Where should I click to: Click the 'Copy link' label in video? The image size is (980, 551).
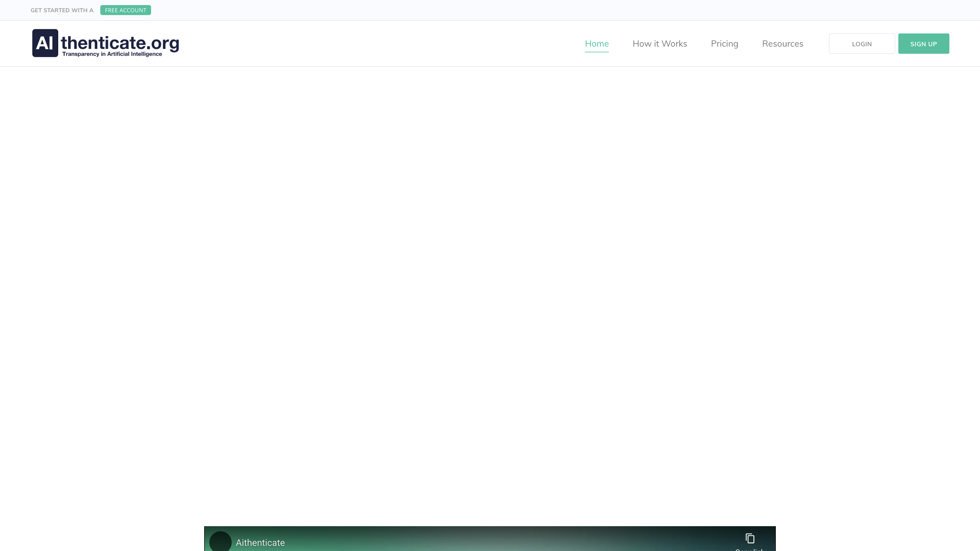click(750, 549)
